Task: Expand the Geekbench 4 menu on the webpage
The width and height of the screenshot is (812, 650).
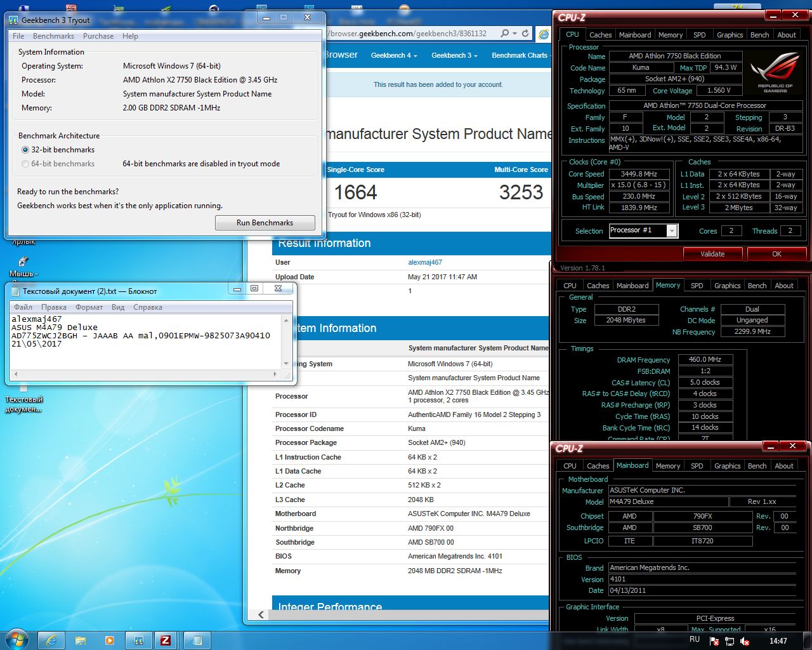Action: (x=393, y=55)
